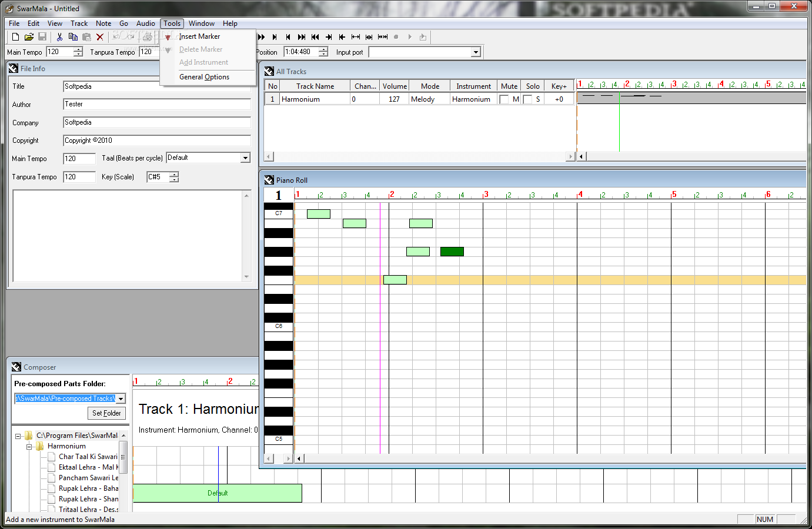
Task: Click the Instrument column header
Action: click(x=473, y=86)
